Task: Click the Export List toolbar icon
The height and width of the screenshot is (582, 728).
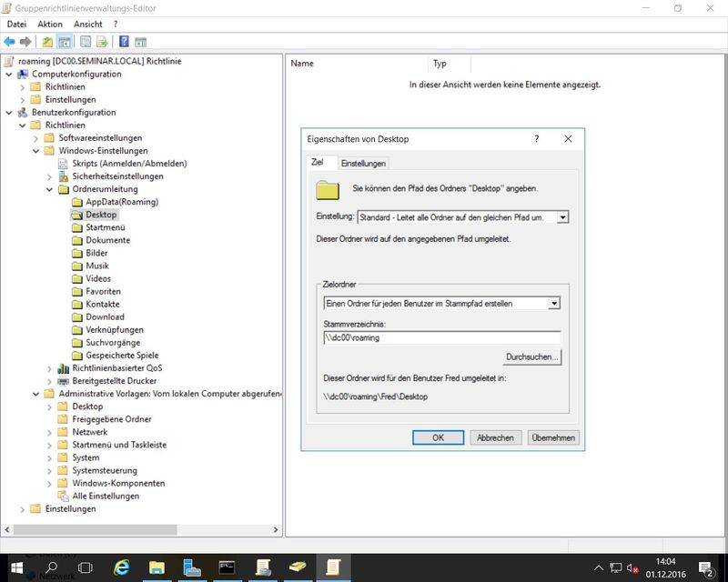Action: click(103, 42)
